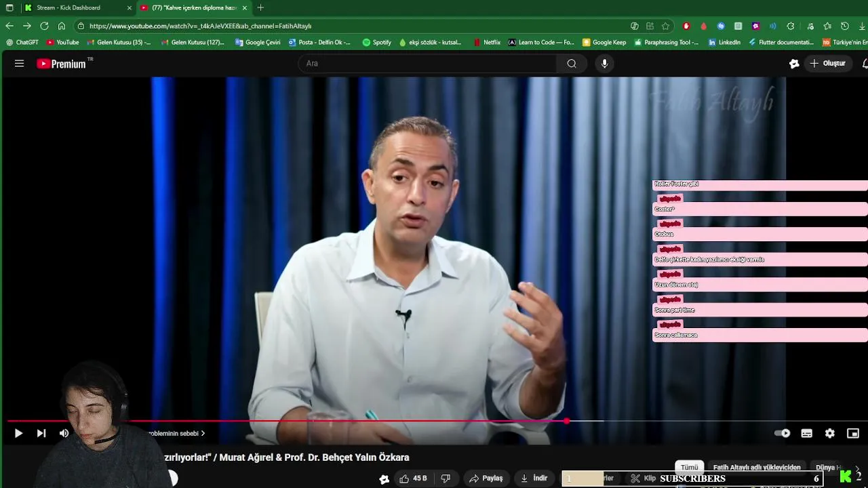
Task: Open a new browser tab
Action: [260, 8]
